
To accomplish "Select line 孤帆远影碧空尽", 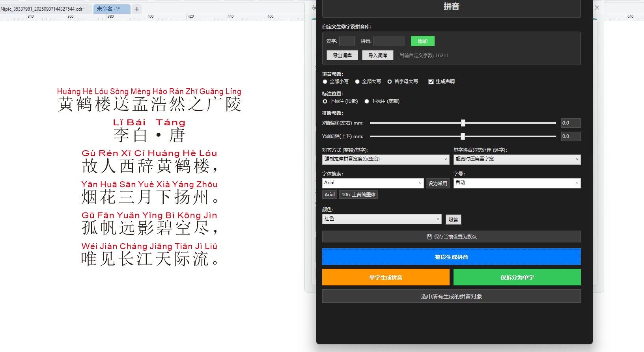I will click(x=149, y=227).
